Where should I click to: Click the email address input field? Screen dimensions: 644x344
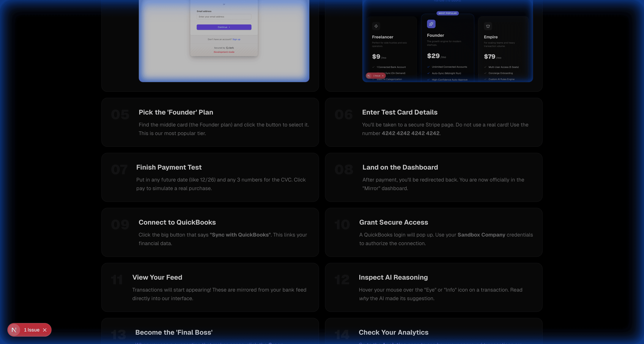tap(224, 17)
